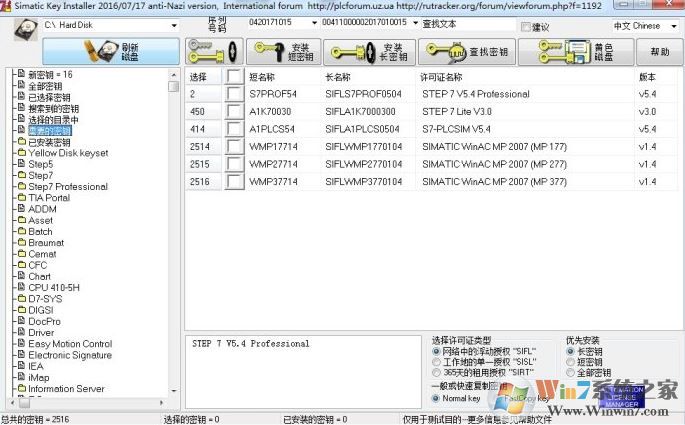Screen dimensions: 685x425
Task: Select the SISL single license radio button
Action: 435,362
